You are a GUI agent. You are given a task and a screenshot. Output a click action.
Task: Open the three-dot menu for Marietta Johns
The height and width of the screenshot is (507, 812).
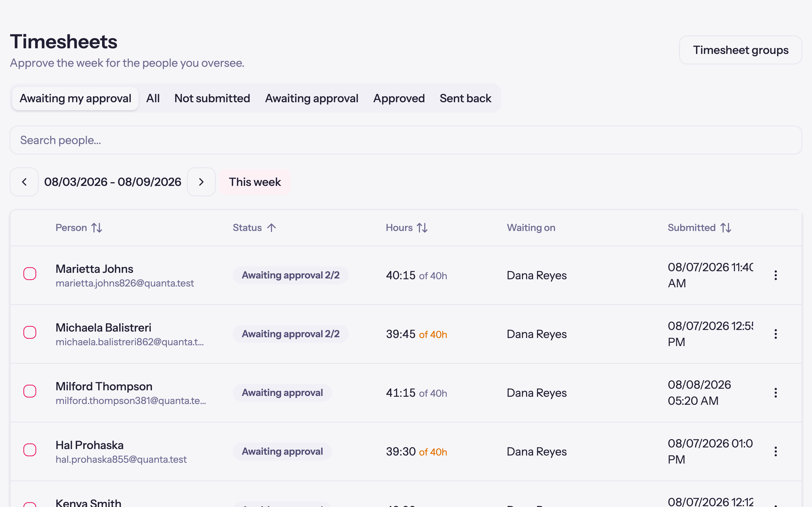click(775, 275)
